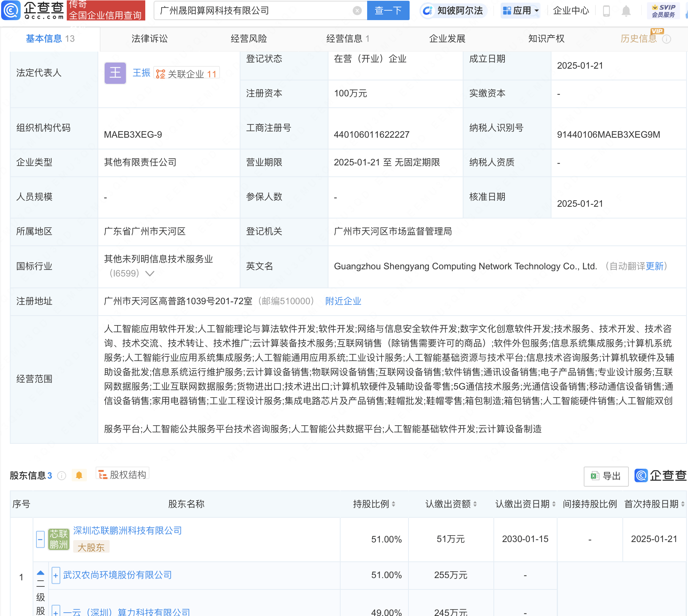Open 一云（深圳）算力科技有限公司 link
Viewport: 688px width, 616px height.
click(126, 612)
